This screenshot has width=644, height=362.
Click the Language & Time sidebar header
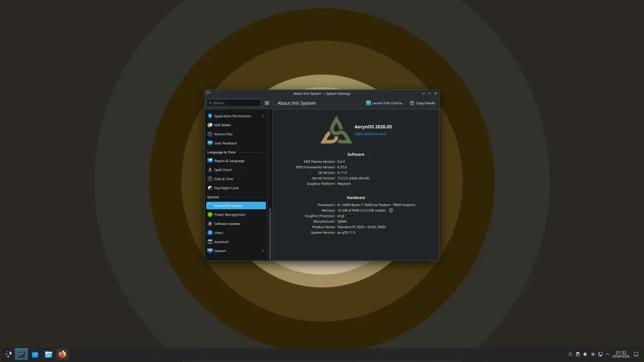click(221, 152)
